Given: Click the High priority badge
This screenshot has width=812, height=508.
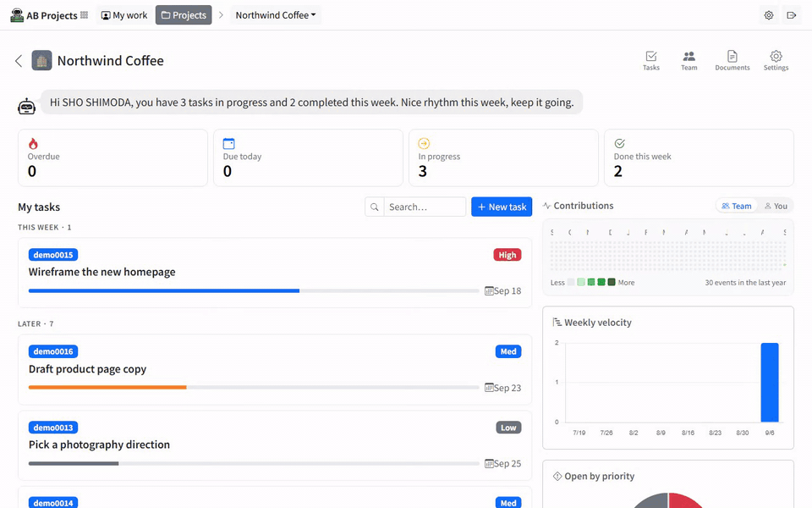Looking at the screenshot, I should pos(507,255).
